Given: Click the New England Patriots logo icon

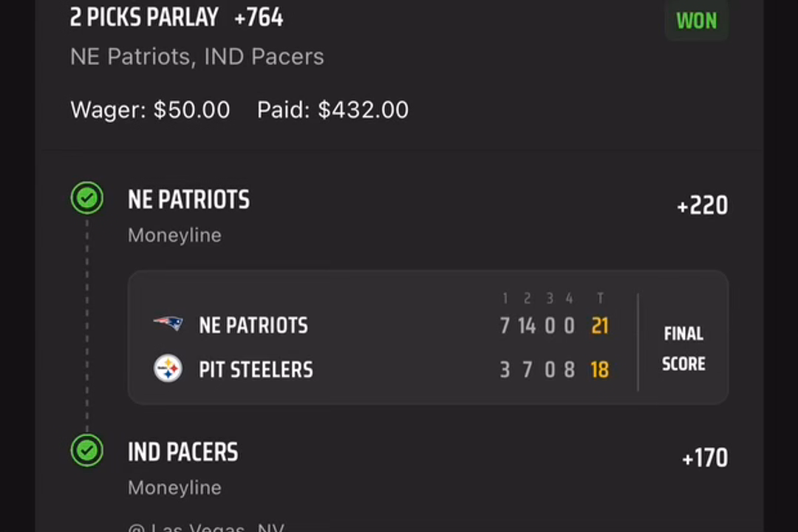Looking at the screenshot, I should pyautogui.click(x=168, y=324).
